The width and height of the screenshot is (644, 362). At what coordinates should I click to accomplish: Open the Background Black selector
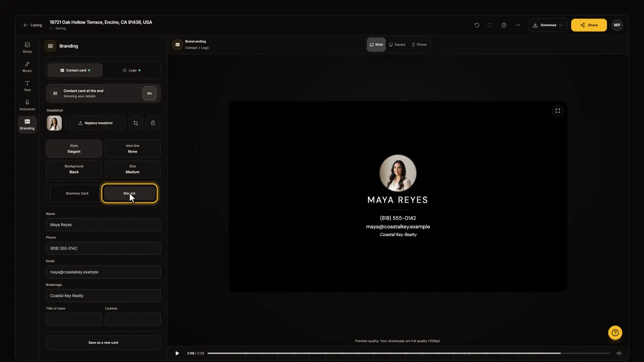[x=74, y=169]
